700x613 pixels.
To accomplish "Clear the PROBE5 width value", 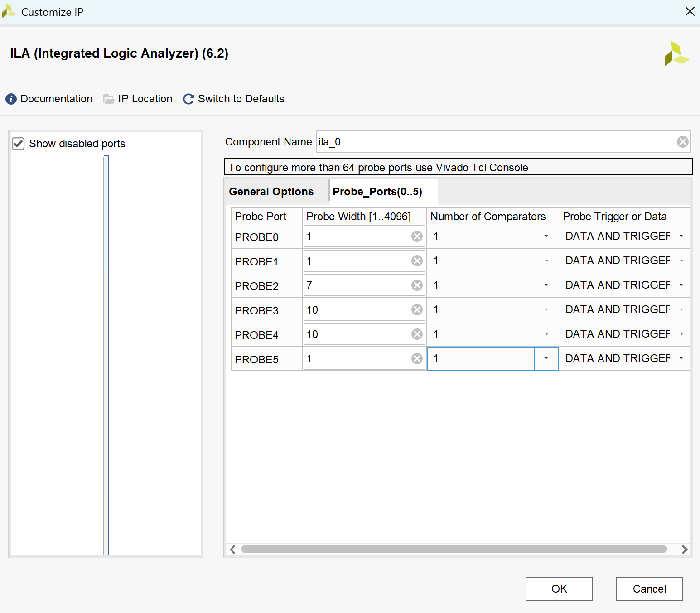I will (x=417, y=358).
